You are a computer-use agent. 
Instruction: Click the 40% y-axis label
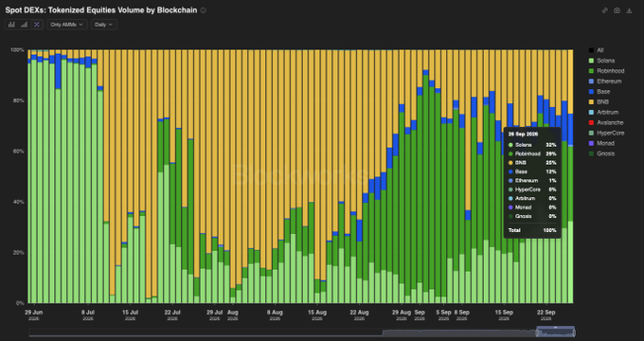click(19, 202)
